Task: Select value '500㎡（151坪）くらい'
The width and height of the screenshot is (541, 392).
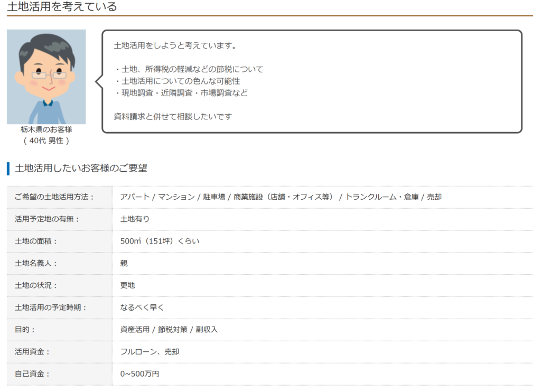Action: tap(160, 241)
